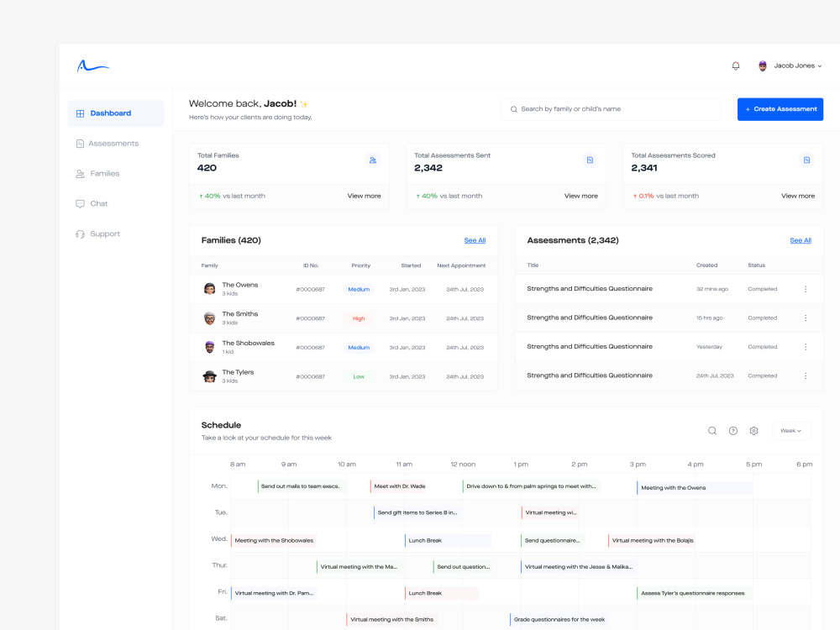Click the Created column header in Assessments
840x630 pixels.
(706, 265)
